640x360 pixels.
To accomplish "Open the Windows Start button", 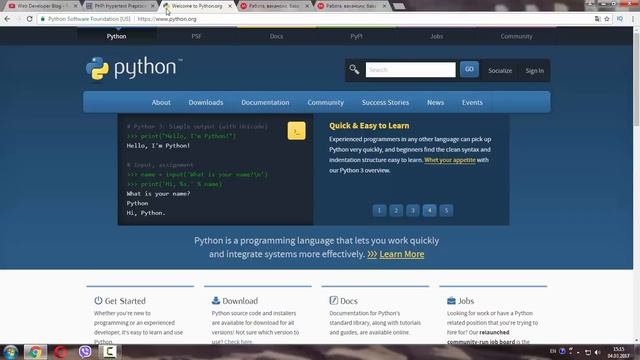I will tap(10, 352).
